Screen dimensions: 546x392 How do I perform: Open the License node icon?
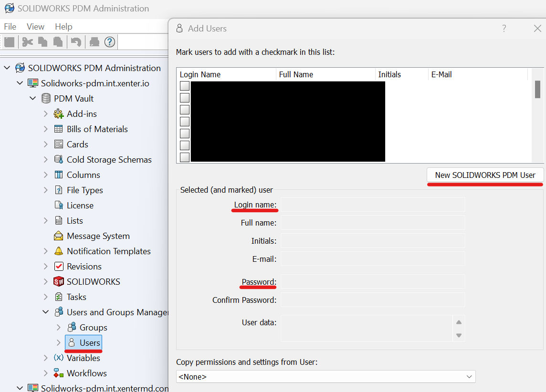coord(59,206)
